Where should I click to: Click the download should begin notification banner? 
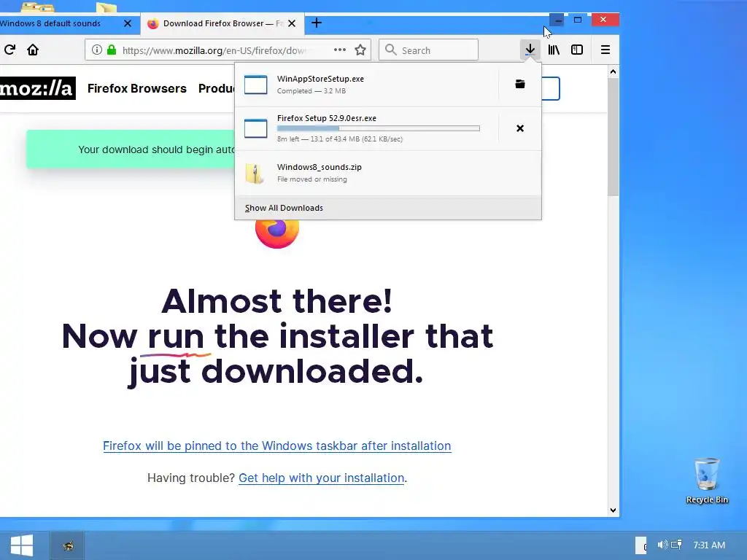131,149
